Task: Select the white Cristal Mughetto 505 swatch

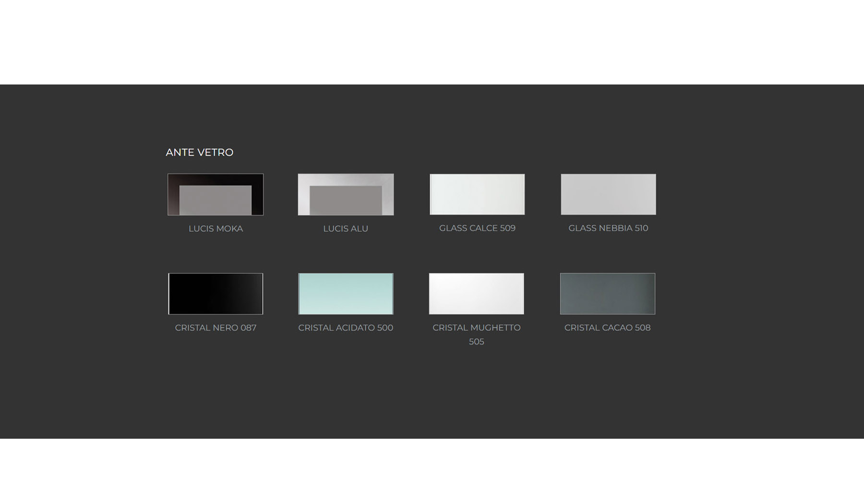Action: (x=476, y=294)
